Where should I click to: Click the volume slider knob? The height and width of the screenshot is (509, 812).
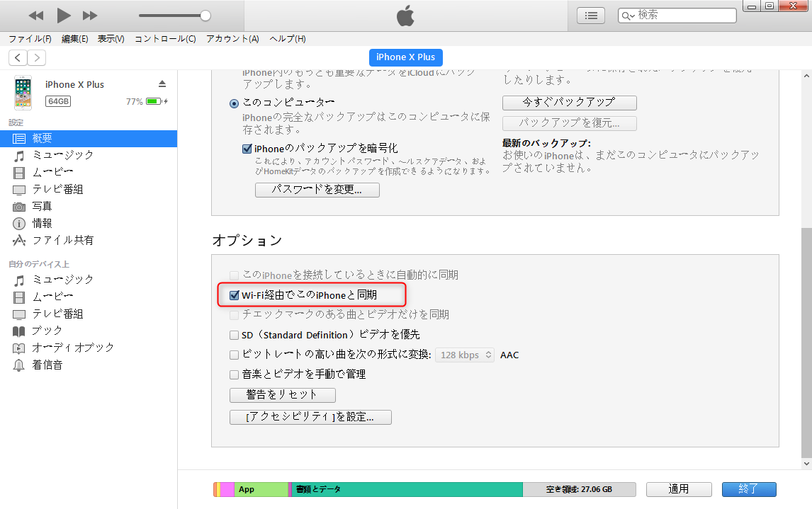tap(205, 16)
